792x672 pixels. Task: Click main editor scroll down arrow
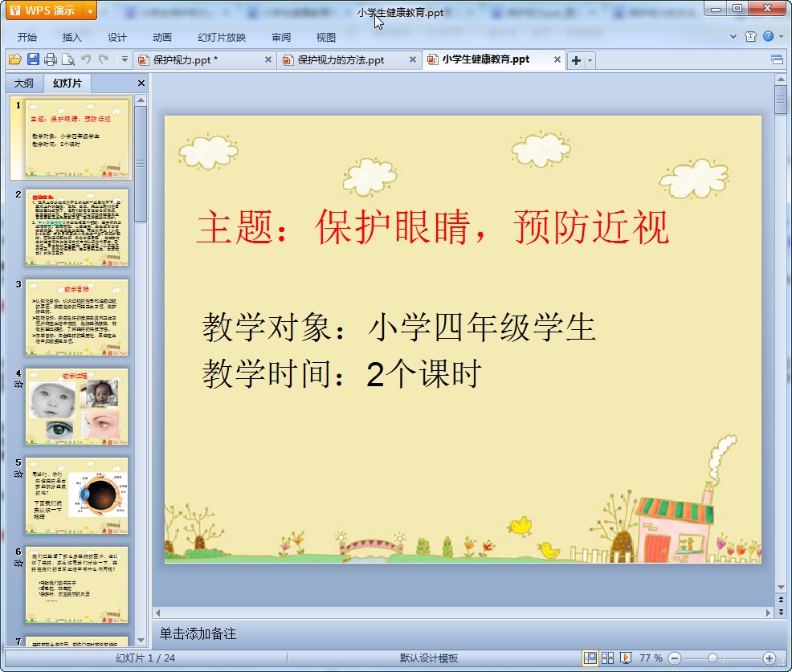[781, 587]
